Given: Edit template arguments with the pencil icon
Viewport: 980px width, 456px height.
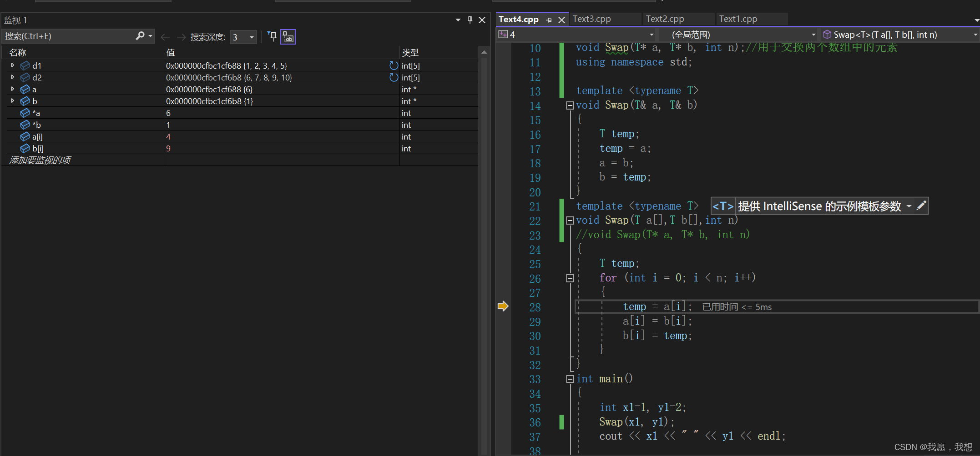Looking at the screenshot, I should tap(921, 205).
